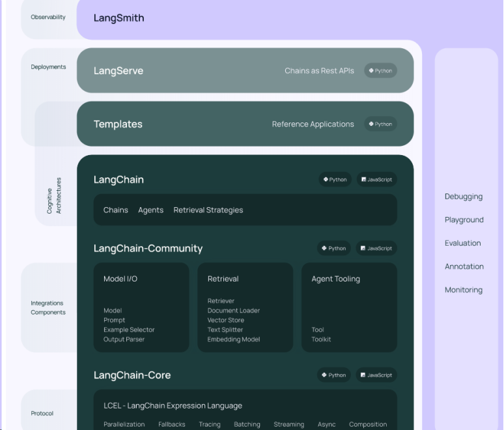Select Fallbacks feature
The image size is (504, 430).
pyautogui.click(x=172, y=425)
